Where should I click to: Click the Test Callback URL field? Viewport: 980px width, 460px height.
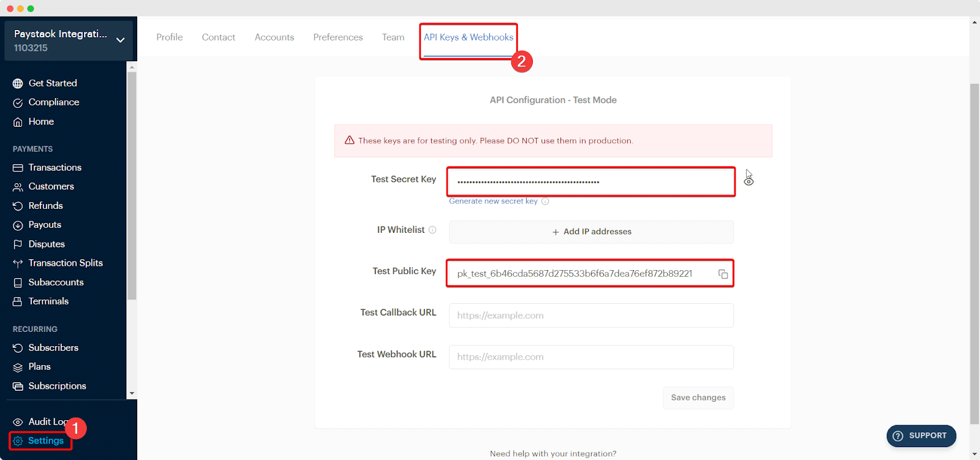point(591,315)
